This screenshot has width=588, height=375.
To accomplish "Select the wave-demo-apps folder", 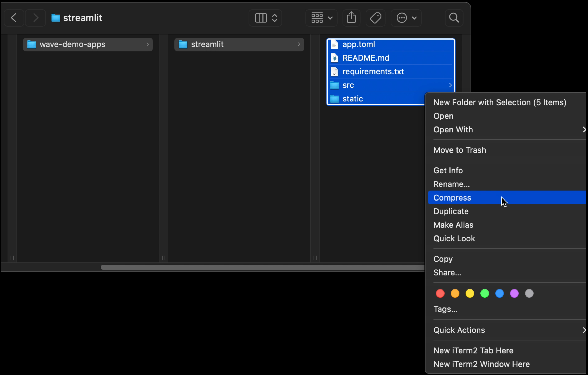I will coord(88,45).
